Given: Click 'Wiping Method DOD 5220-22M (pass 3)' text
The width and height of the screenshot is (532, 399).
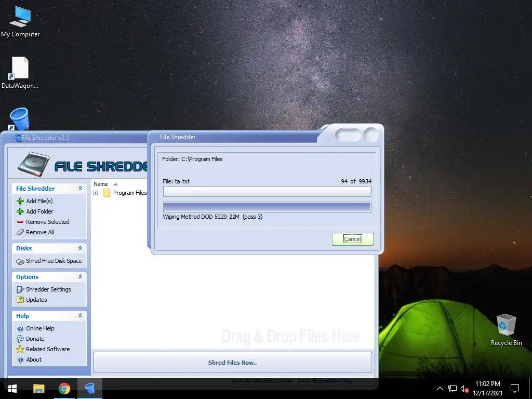Looking at the screenshot, I should 212,217.
